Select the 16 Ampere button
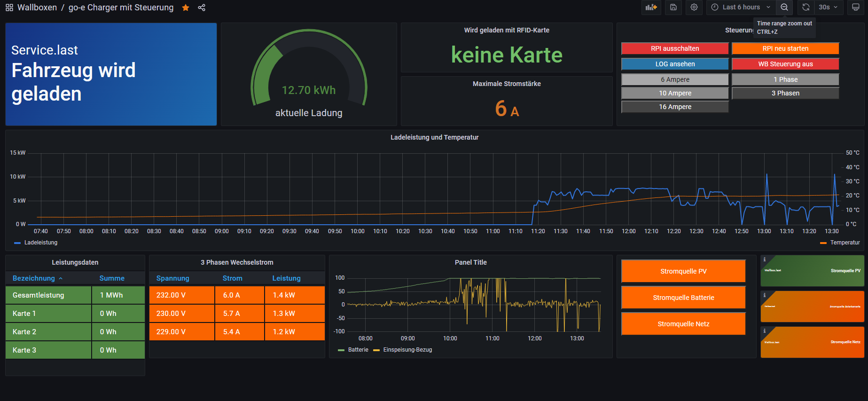Image resolution: width=868 pixels, height=401 pixels. (x=675, y=107)
